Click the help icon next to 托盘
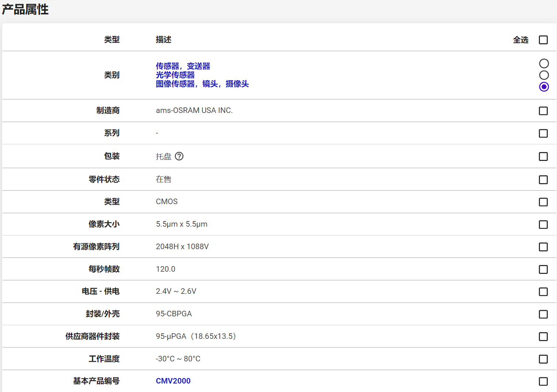 [x=179, y=157]
